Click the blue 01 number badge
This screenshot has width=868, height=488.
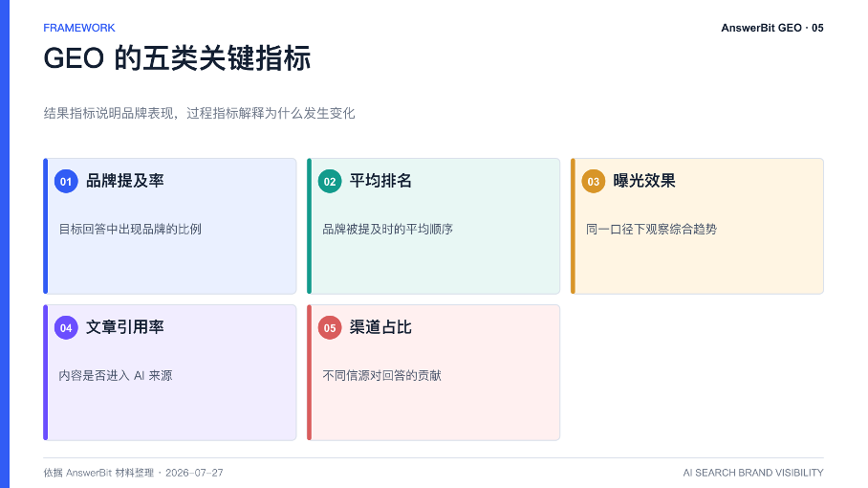tap(66, 181)
